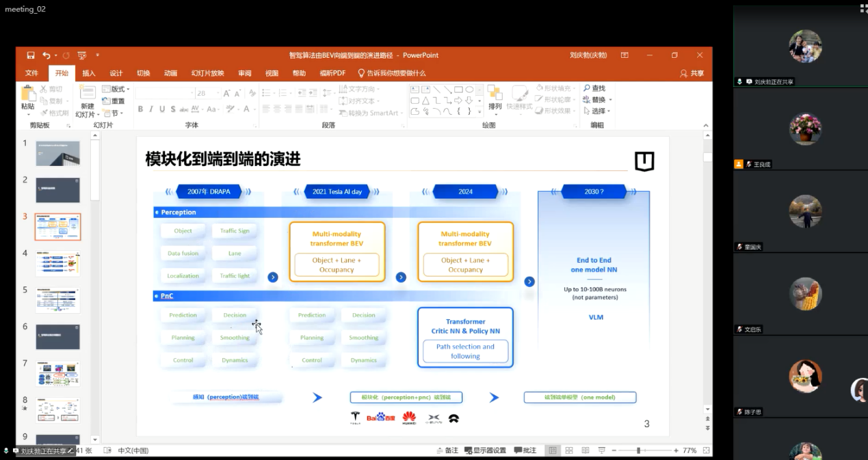This screenshot has height=460, width=868.
Task: Click the Save icon in quick access toolbar
Action: 31,55
